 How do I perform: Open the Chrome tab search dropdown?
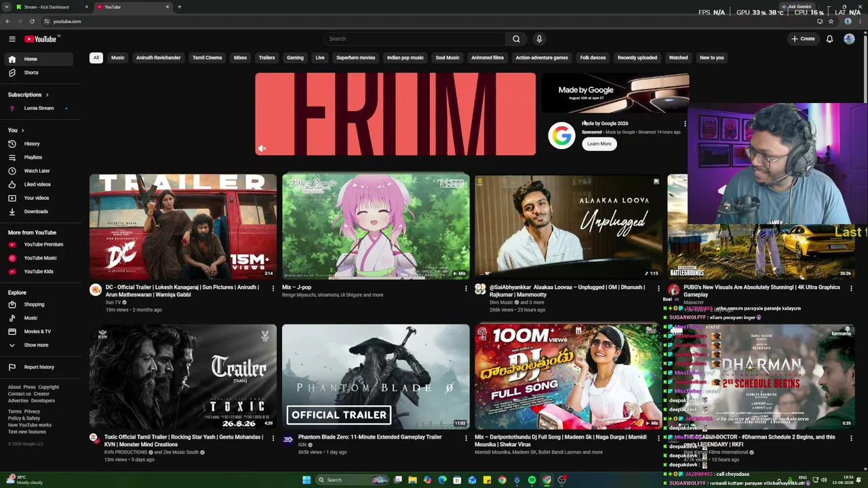coord(7,7)
